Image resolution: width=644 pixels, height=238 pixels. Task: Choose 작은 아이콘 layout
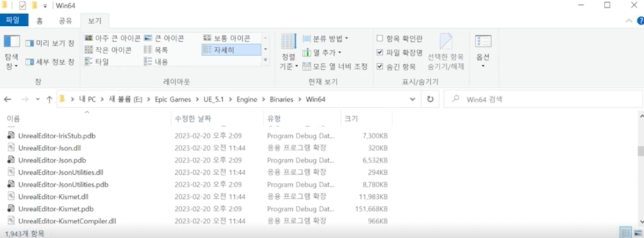108,50
